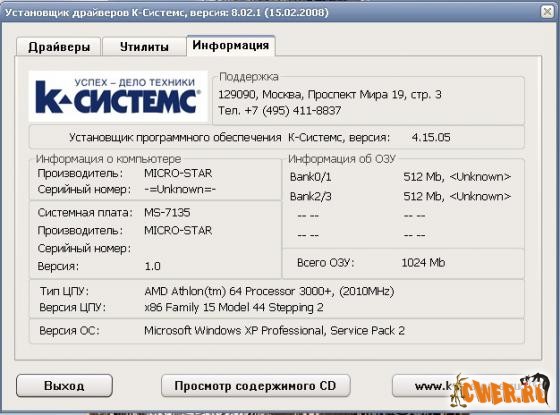Click the Bank0/1 memory entry
Viewport: 560px width, 415px height.
[x=311, y=177]
